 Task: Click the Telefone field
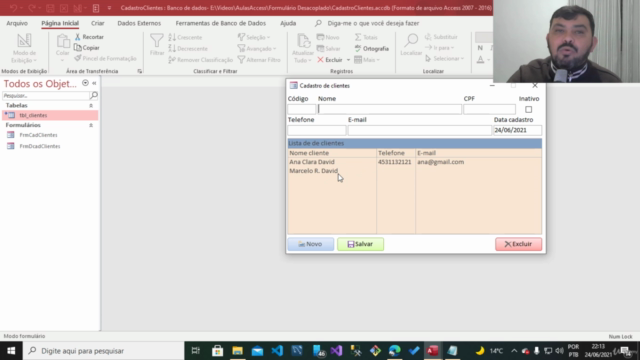click(x=317, y=130)
